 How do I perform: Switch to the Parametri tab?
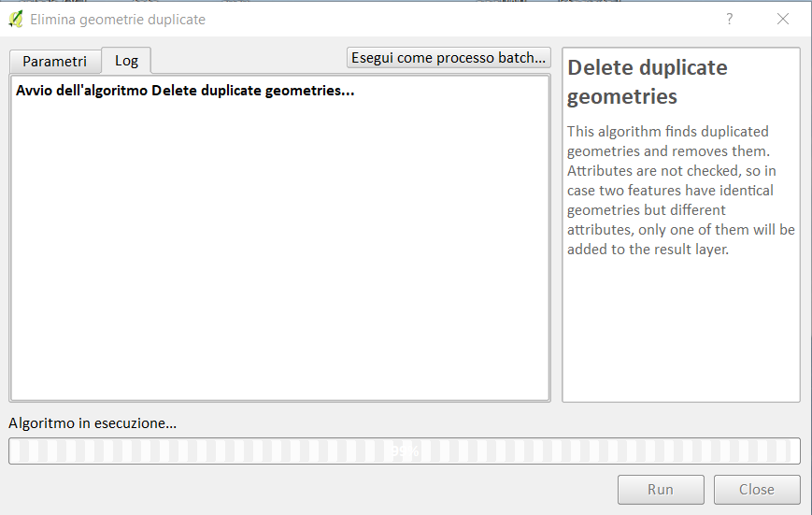click(55, 62)
